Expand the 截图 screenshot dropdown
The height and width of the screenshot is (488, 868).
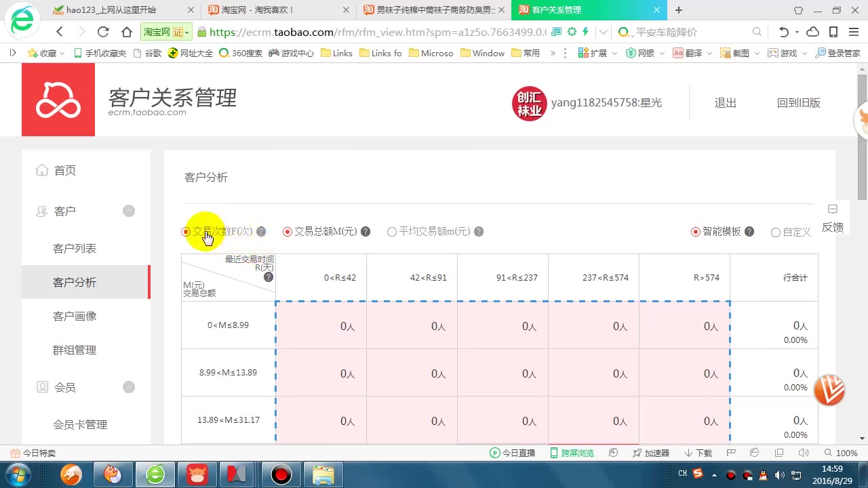[x=756, y=53]
